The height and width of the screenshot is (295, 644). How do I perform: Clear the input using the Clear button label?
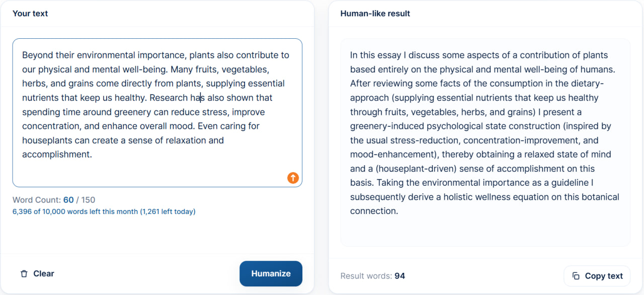point(44,273)
